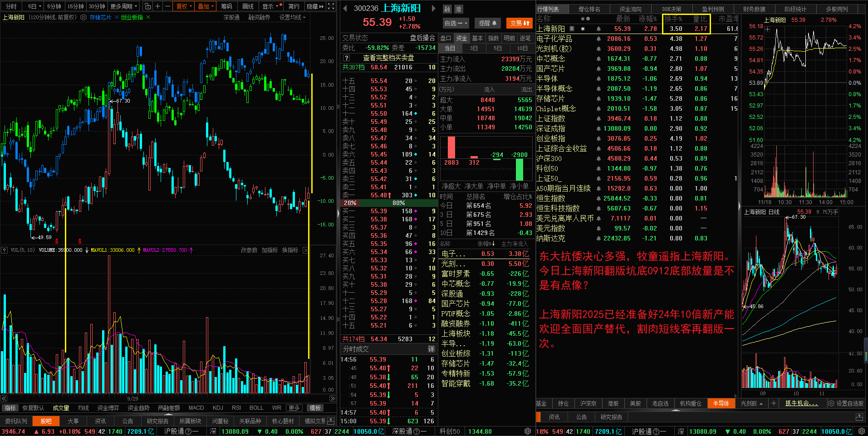868x436 pixels.
Task: Click the 提醒 alert button
Action: (x=487, y=23)
